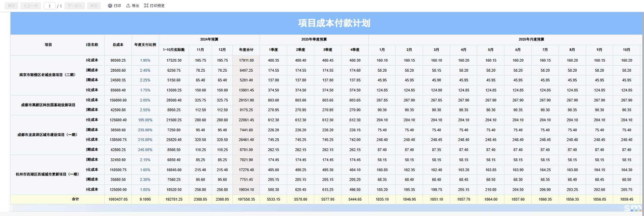
Task: Go to first page with 首页
Action: click(x=11, y=6)
